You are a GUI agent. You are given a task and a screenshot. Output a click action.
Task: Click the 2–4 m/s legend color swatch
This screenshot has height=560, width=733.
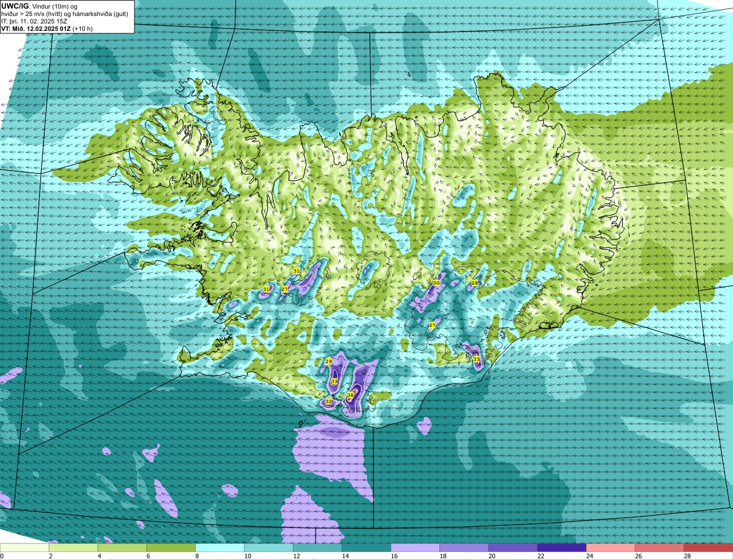[x=73, y=548]
